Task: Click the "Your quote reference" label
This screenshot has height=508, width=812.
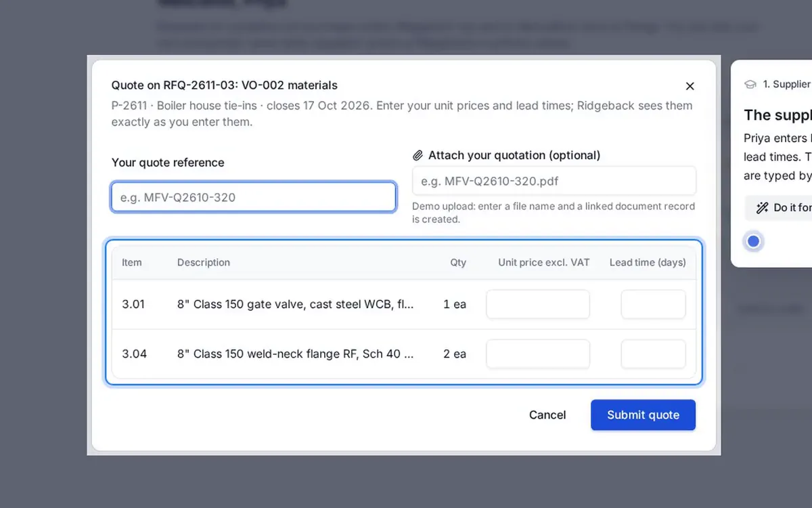Action: [x=168, y=163]
